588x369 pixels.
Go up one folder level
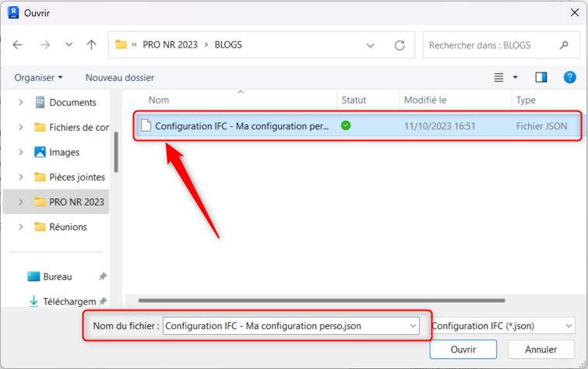(91, 45)
